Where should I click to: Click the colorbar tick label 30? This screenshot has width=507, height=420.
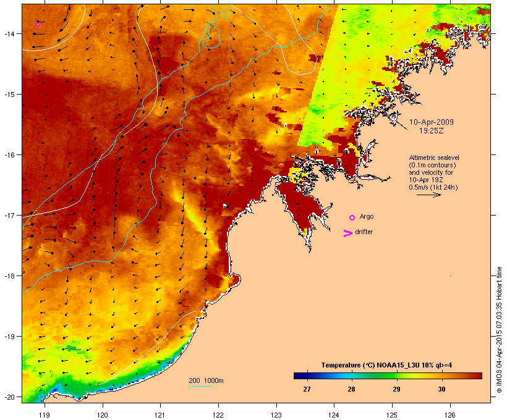(x=441, y=389)
